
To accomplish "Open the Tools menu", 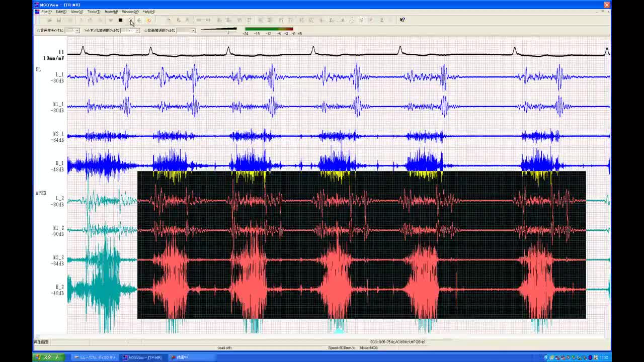I will tap(93, 12).
